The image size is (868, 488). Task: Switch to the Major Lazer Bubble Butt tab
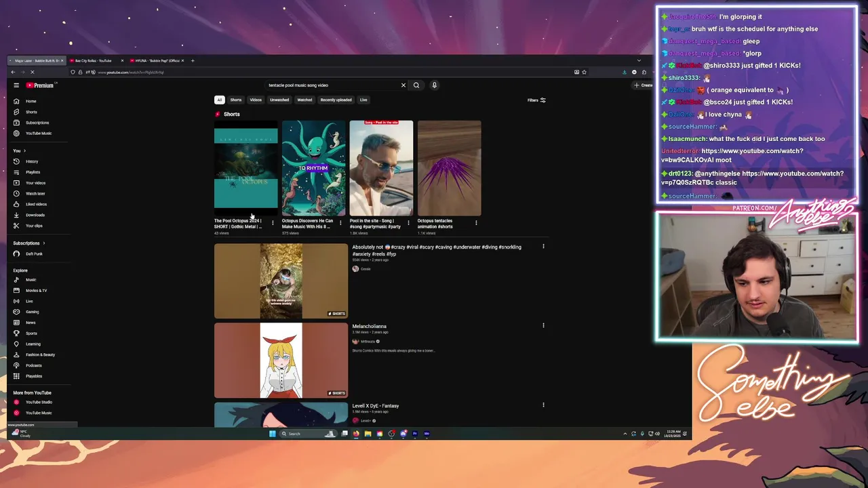[37, 61]
